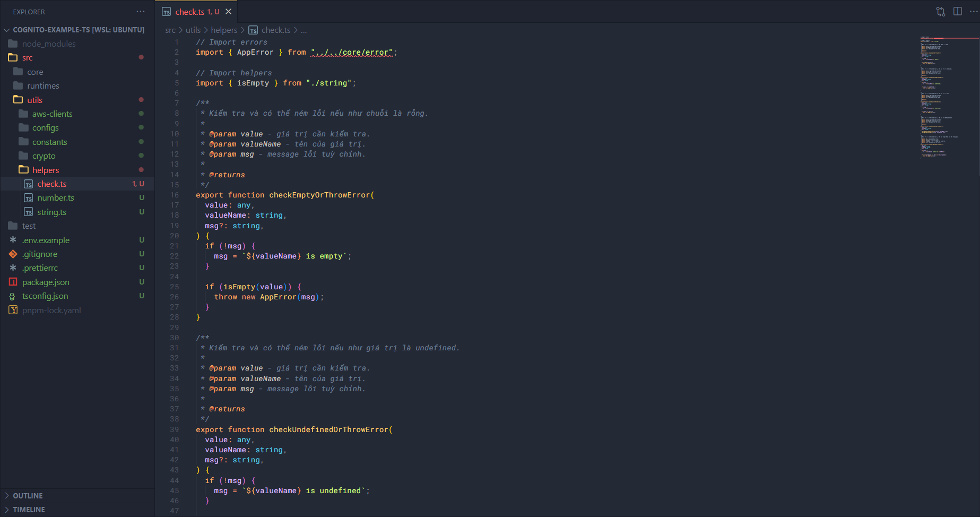Screen dimensions: 980x517
Task: Expand the TIMELINE section
Action: pyautogui.click(x=29, y=510)
